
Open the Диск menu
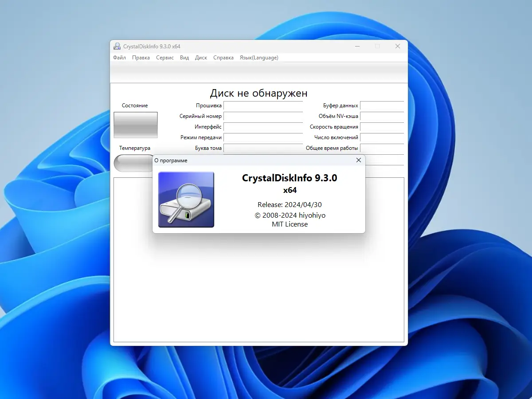[201, 58]
